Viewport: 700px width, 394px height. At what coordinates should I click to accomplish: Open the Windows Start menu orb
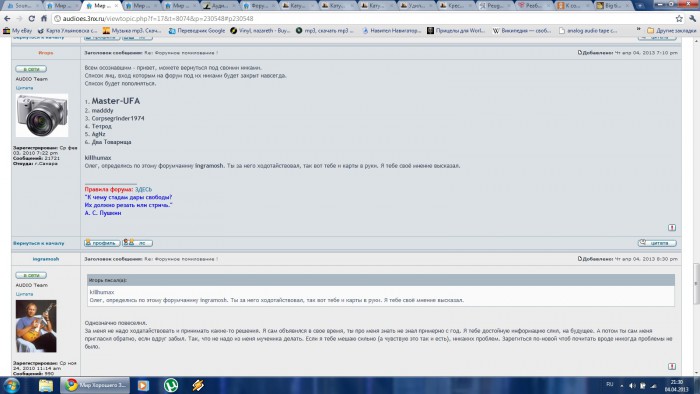11,385
